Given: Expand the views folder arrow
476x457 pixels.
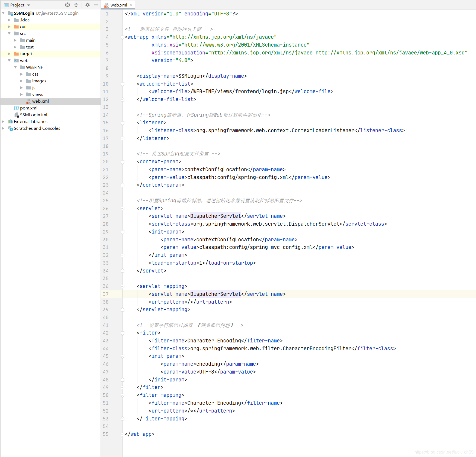Looking at the screenshot, I should coord(21,94).
